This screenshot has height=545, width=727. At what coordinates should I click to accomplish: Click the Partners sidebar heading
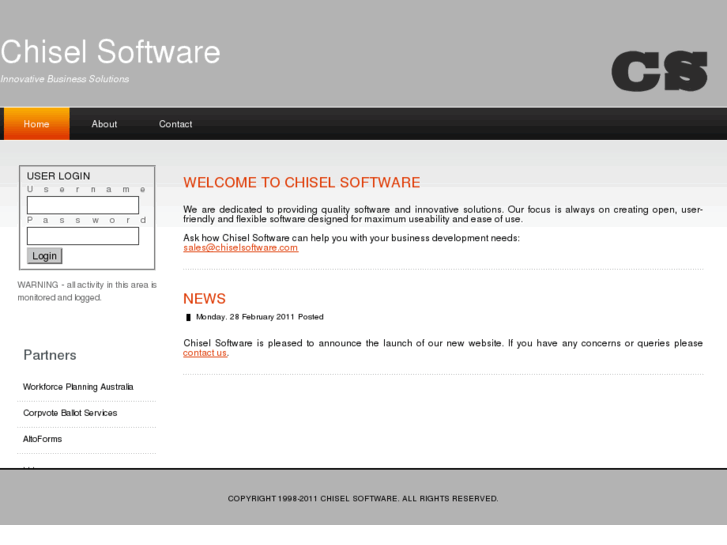pos(50,355)
